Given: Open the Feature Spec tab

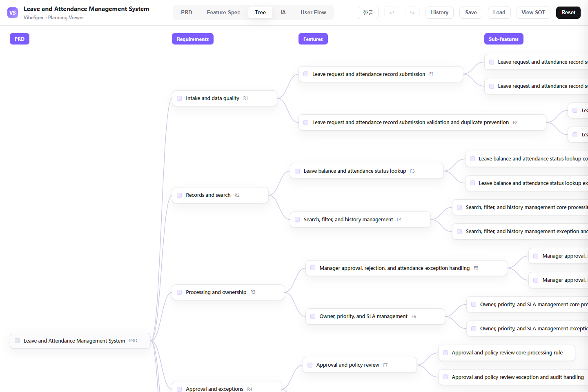Looking at the screenshot, I should click(x=223, y=13).
